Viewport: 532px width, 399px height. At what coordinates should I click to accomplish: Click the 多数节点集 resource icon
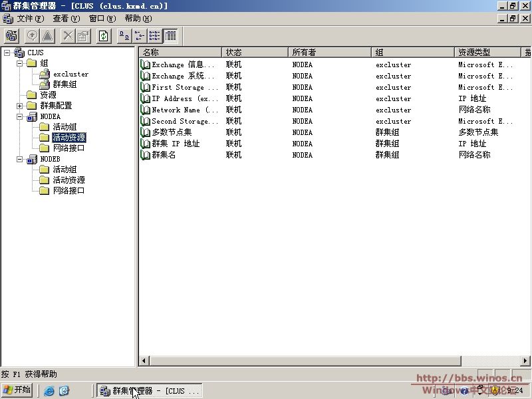pyautogui.click(x=146, y=132)
